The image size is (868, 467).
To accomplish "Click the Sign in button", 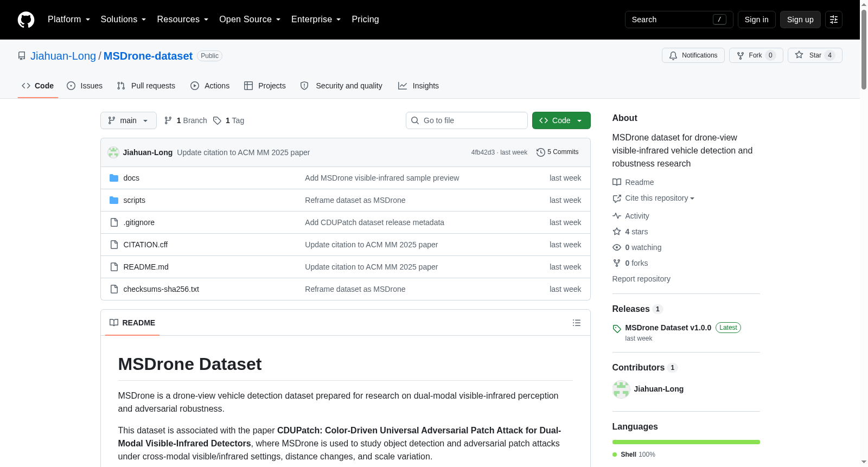I will pos(757,20).
